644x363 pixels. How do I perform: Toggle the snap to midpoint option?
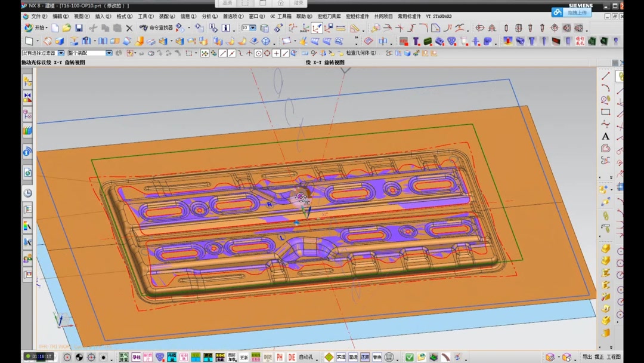point(232,53)
